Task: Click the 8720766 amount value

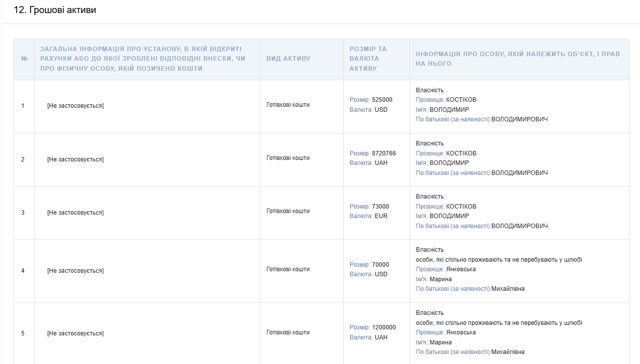Action: coord(383,153)
